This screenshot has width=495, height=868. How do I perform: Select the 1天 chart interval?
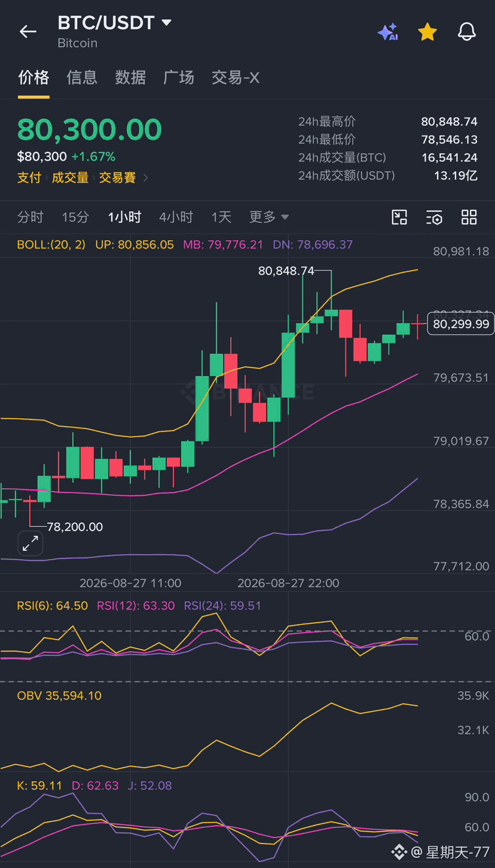(x=221, y=217)
